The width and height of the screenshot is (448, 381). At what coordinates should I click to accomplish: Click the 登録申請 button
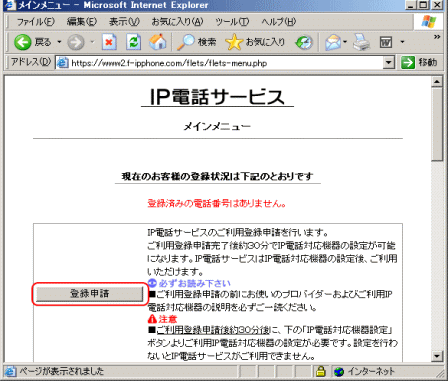tap(90, 294)
